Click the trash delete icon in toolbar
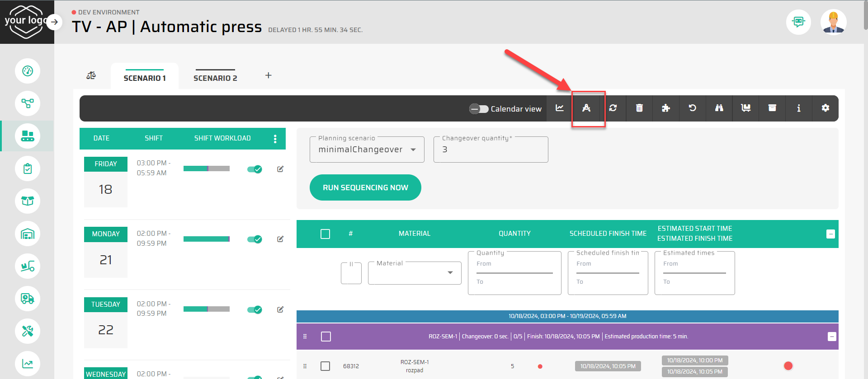Screen dimensions: 868x379 tap(639, 108)
